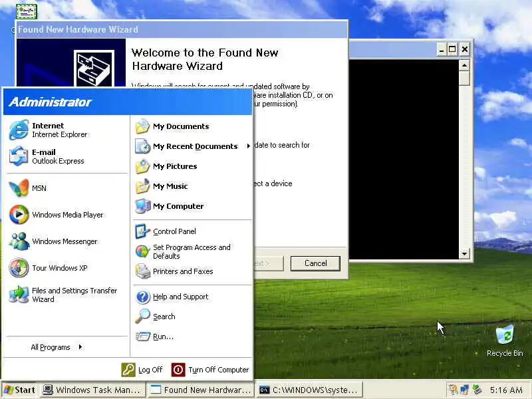Click My Computer label text
The width and height of the screenshot is (532, 399).
tap(178, 206)
